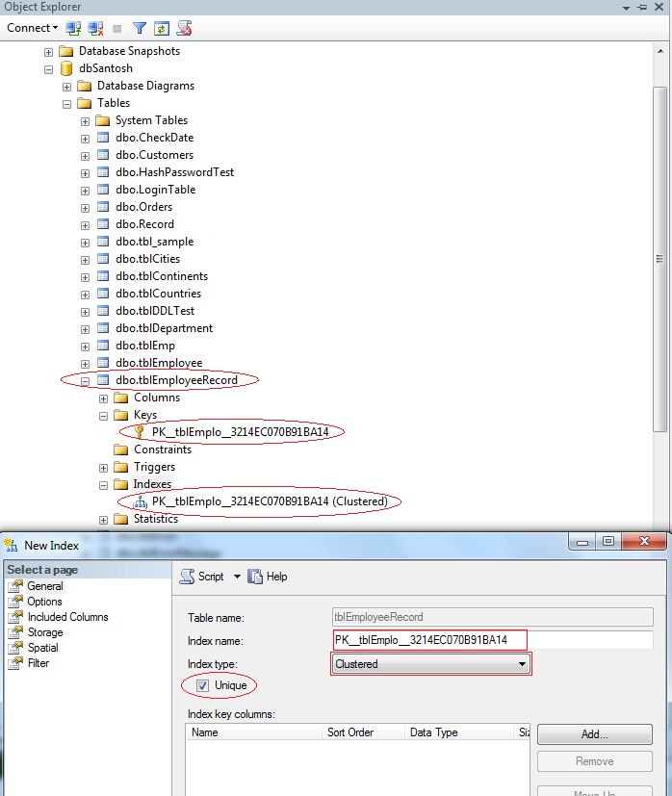Expand dbo.CheckDate table node
Screen dimensions: 672x796
(85, 139)
